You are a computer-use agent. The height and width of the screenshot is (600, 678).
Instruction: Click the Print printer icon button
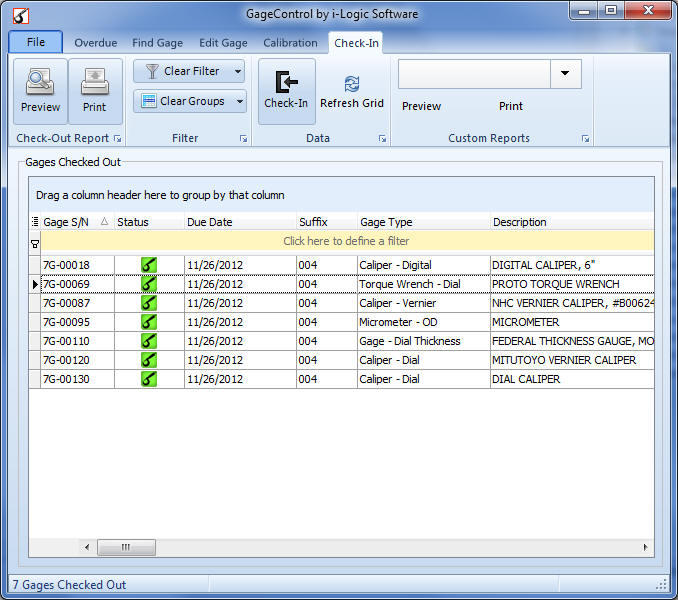point(95,82)
